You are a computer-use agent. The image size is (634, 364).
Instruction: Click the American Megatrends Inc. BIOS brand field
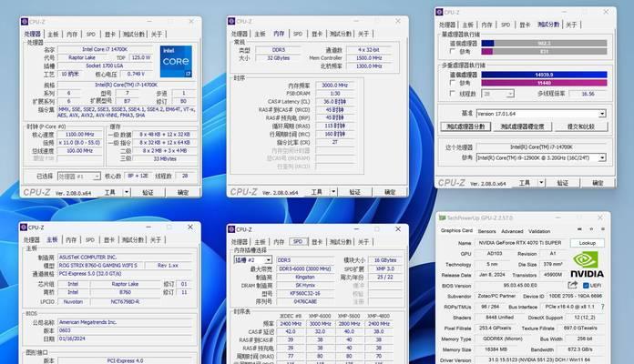coord(125,322)
